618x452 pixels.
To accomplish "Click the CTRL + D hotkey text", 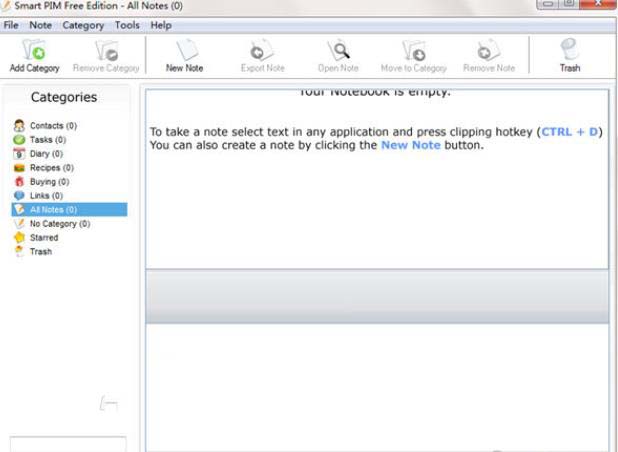I will (570, 132).
